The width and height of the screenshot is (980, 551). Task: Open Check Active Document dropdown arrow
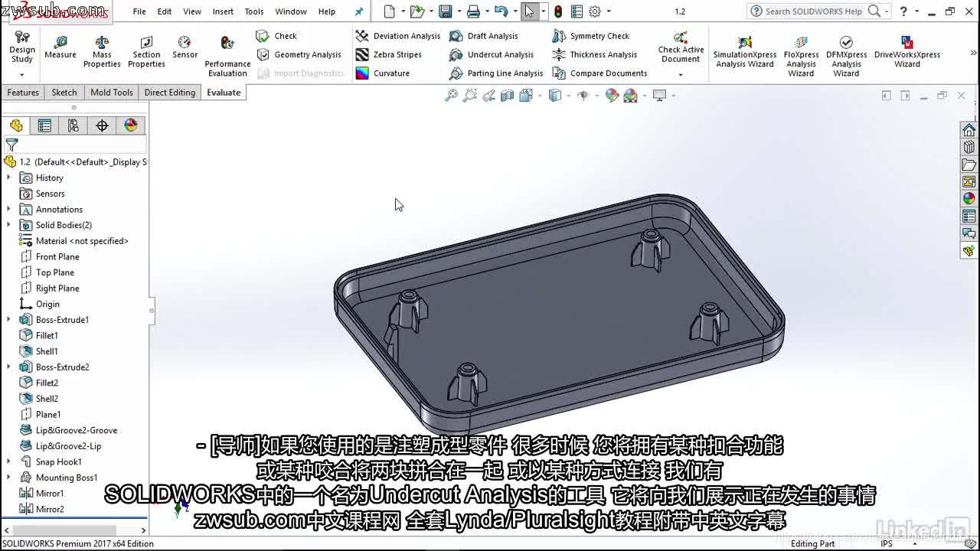coord(681,74)
